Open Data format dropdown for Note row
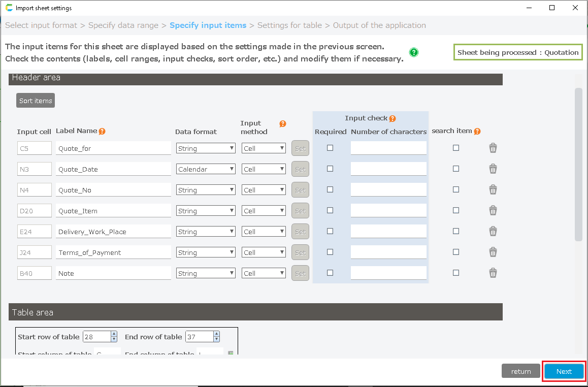588x387 pixels. coord(206,273)
